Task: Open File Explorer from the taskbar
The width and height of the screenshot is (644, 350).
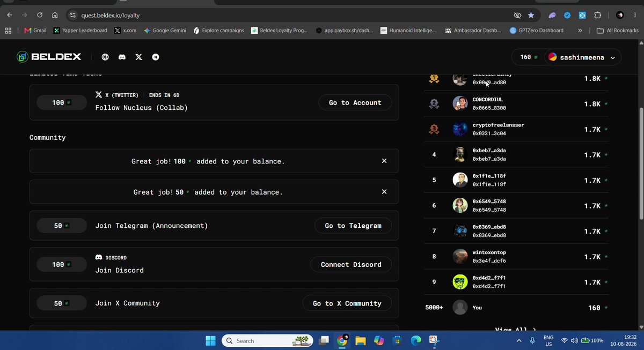Action: coord(360,341)
